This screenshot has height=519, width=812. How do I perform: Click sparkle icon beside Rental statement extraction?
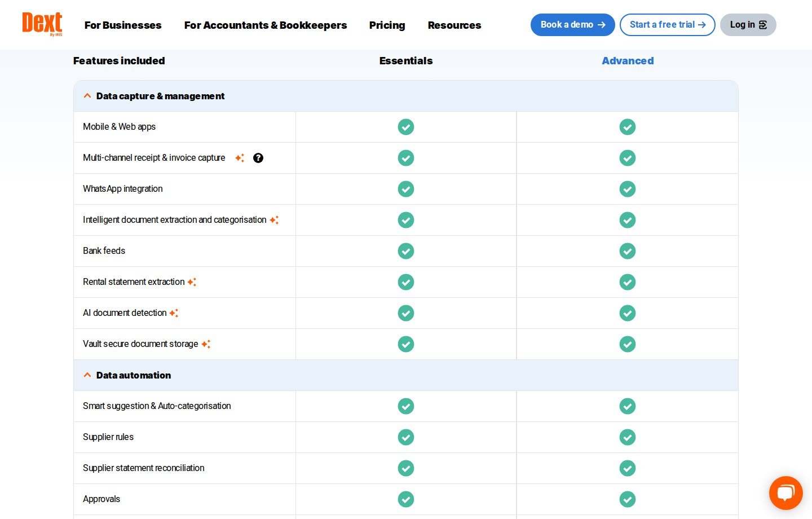[x=192, y=282]
